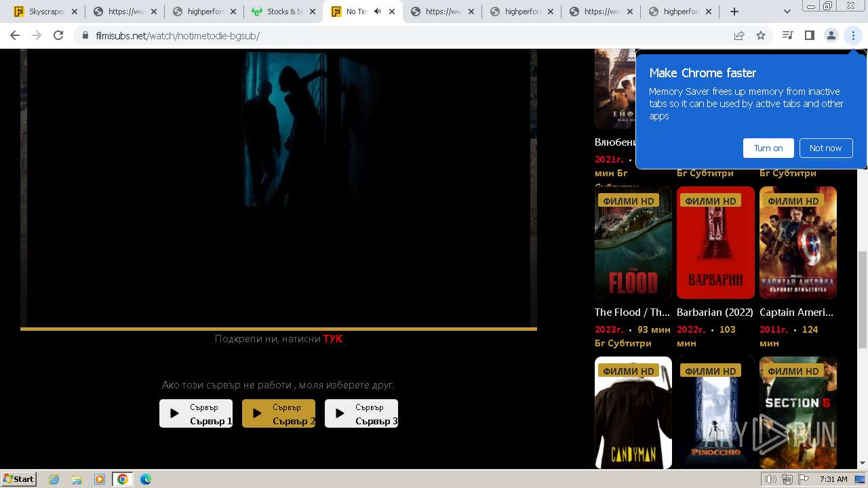Click ФИЛМИ HD badge on Candyman

[x=629, y=371]
